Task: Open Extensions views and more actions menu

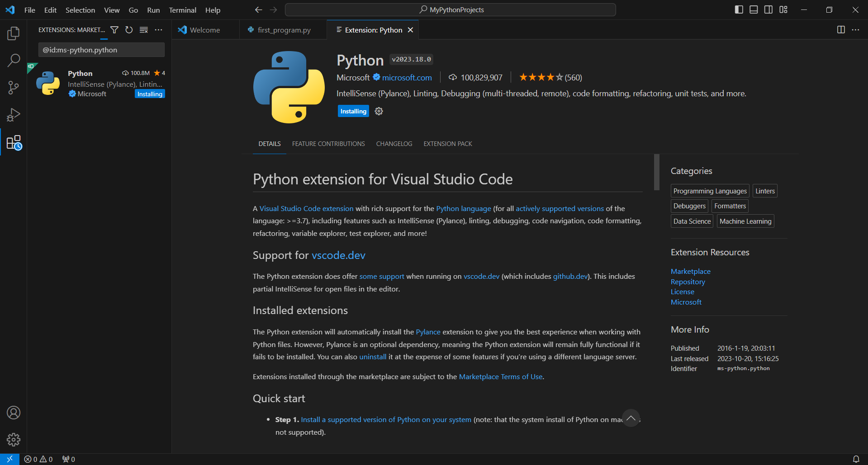Action: click(x=158, y=30)
